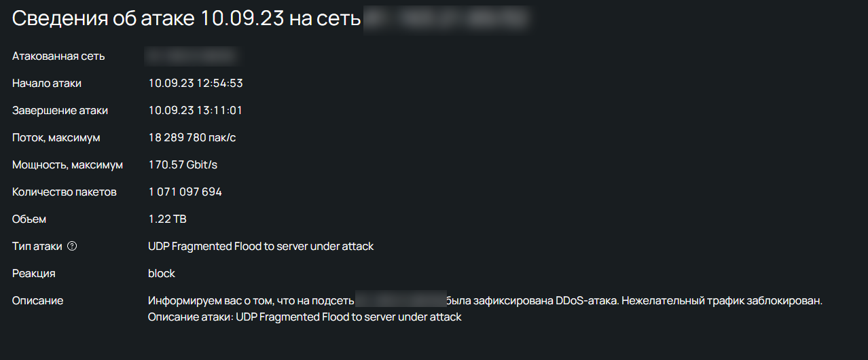This screenshot has height=360, width=868.
Task: Click the Мощность, максимум label
Action: [68, 165]
